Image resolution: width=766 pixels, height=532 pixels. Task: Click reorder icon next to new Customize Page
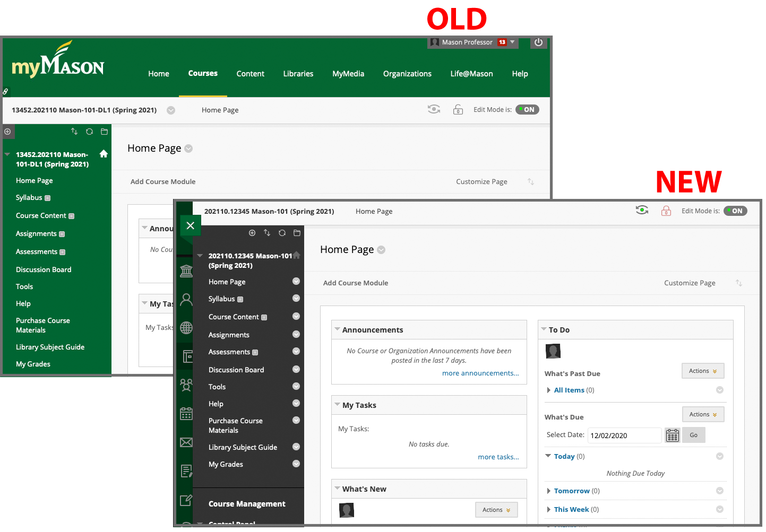pyautogui.click(x=739, y=283)
